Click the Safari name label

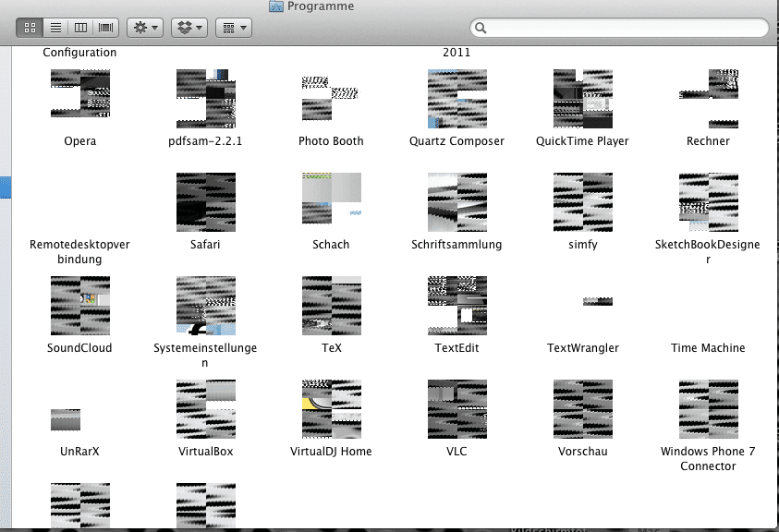click(205, 245)
